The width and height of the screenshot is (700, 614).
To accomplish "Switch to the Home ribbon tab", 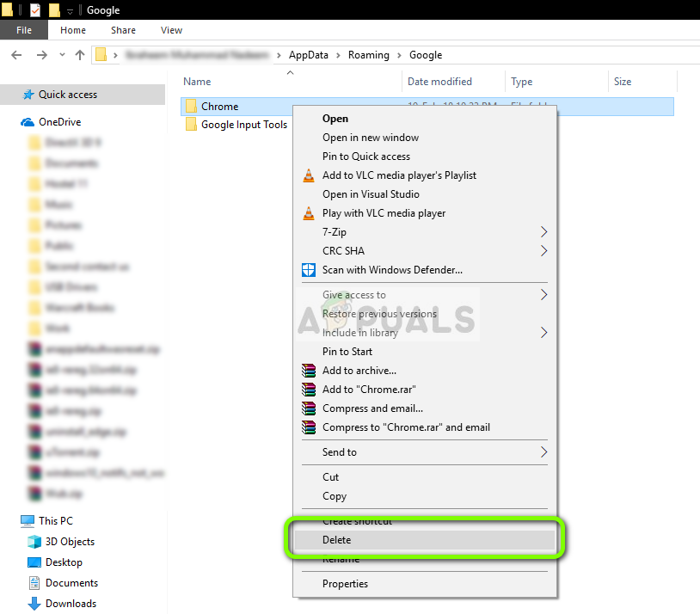I will pos(73,30).
